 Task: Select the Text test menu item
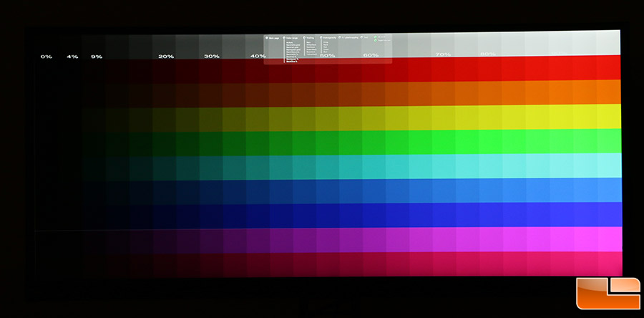(364, 37)
